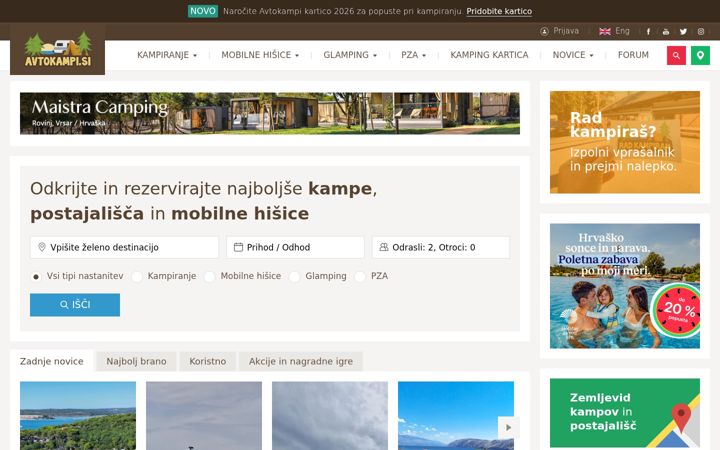The width and height of the screenshot is (720, 450).
Task: Expand the MOBILNE HIŠICE menu
Action: tap(260, 55)
